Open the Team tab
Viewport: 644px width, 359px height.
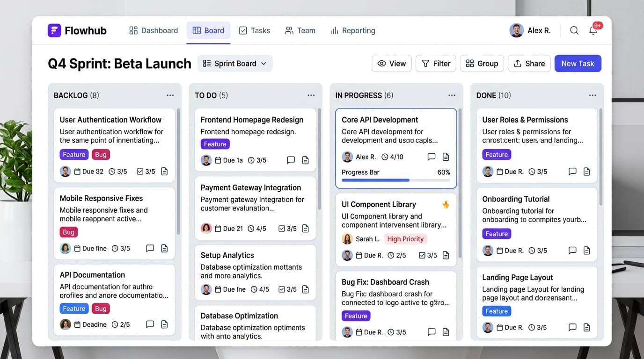pyautogui.click(x=300, y=30)
